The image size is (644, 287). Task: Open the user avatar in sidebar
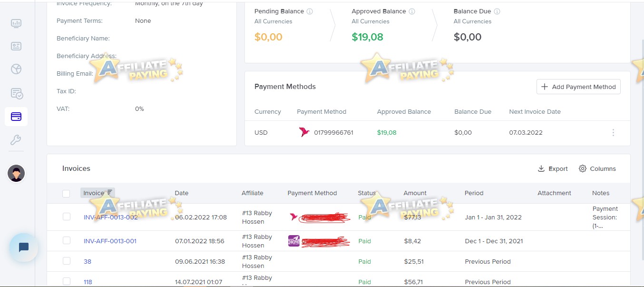(x=16, y=174)
